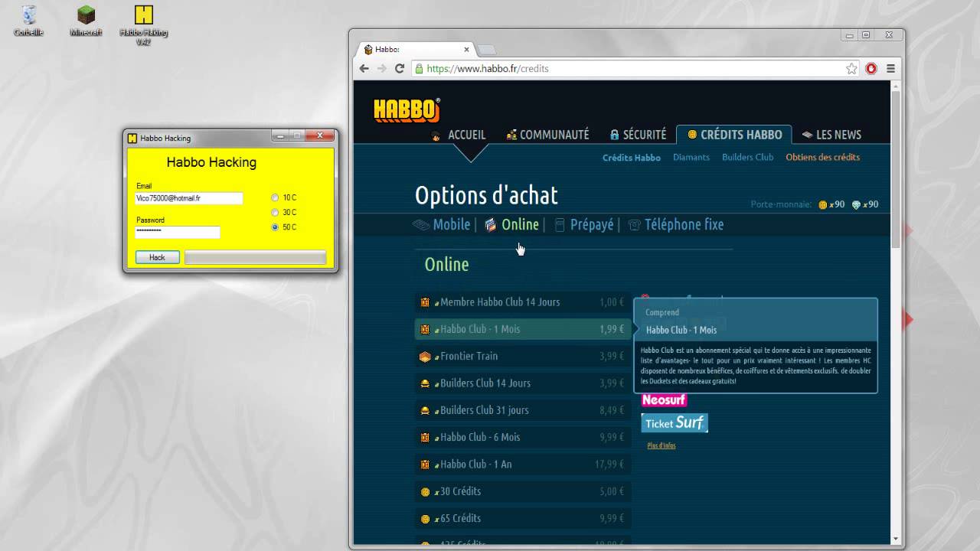Image resolution: width=980 pixels, height=551 pixels.
Task: Switch to the Online purchase option
Action: [511, 224]
